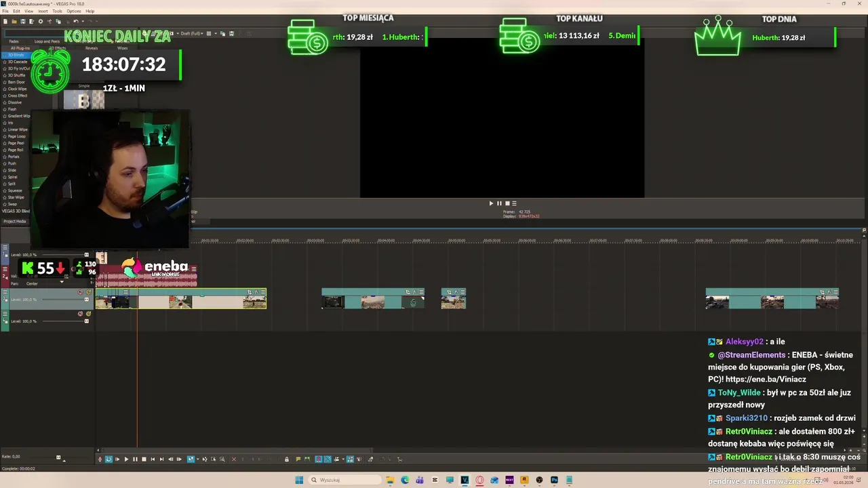The height and width of the screenshot is (488, 868).
Task: Toggle Solo on bottom video track
Action: pyautogui.click(x=89, y=314)
